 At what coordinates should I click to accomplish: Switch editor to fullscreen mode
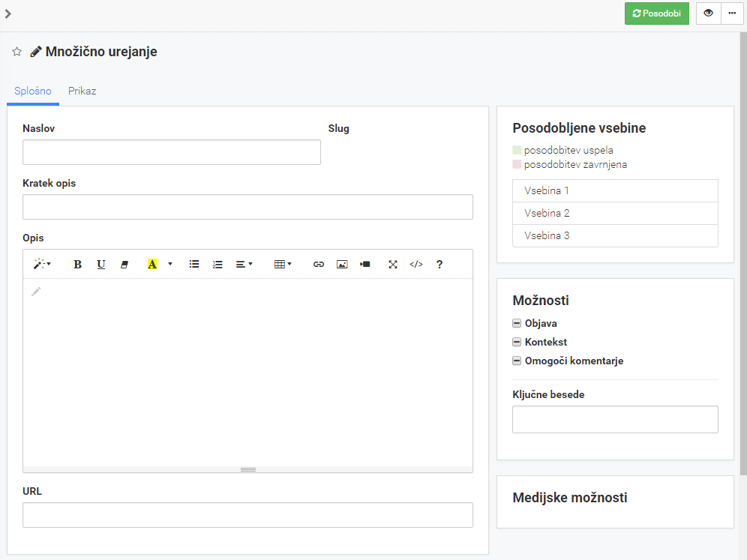(x=392, y=265)
